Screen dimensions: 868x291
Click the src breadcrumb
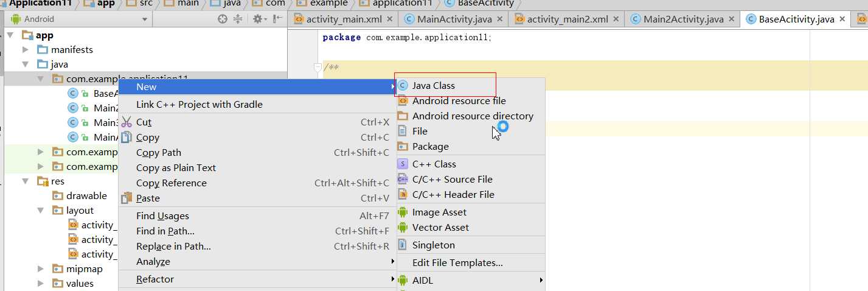click(x=138, y=4)
